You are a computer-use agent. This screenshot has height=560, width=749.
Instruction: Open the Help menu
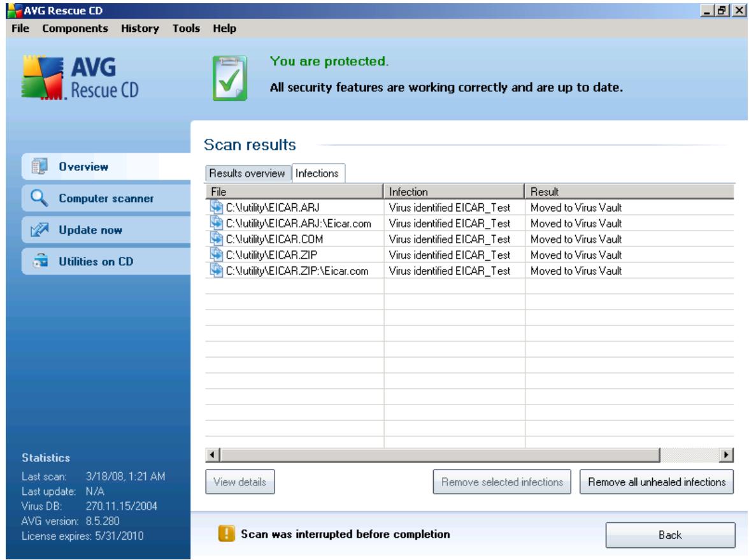pyautogui.click(x=224, y=28)
